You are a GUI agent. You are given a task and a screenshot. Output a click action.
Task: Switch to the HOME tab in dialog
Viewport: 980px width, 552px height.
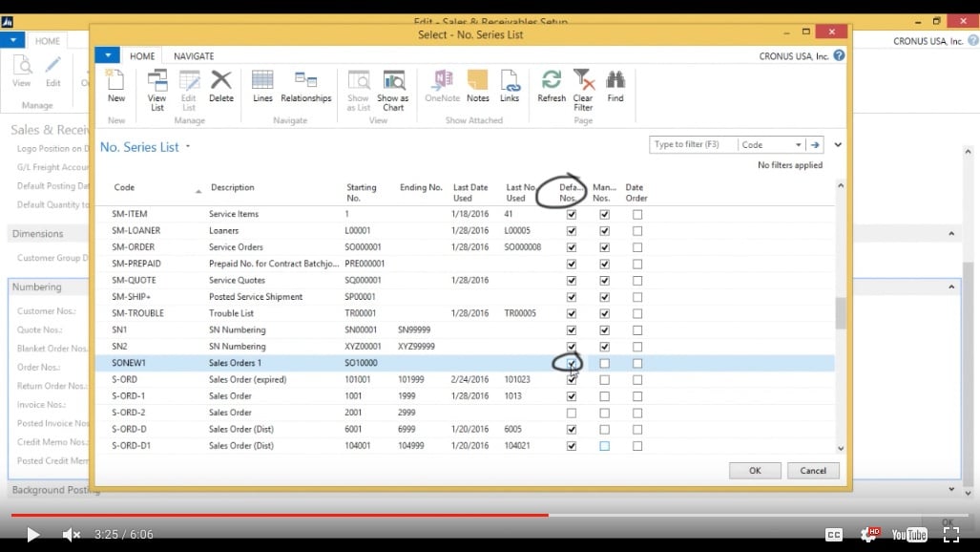142,55
